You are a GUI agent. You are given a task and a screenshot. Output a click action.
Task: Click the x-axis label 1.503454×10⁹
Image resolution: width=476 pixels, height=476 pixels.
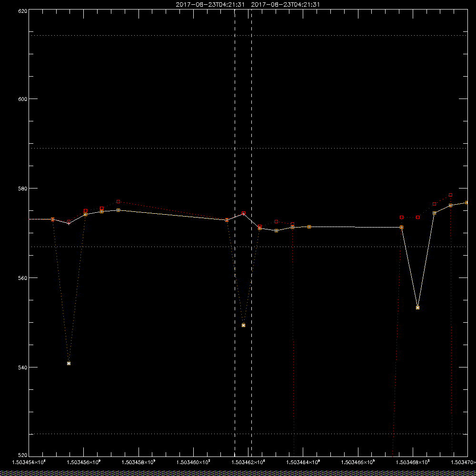(x=29, y=462)
